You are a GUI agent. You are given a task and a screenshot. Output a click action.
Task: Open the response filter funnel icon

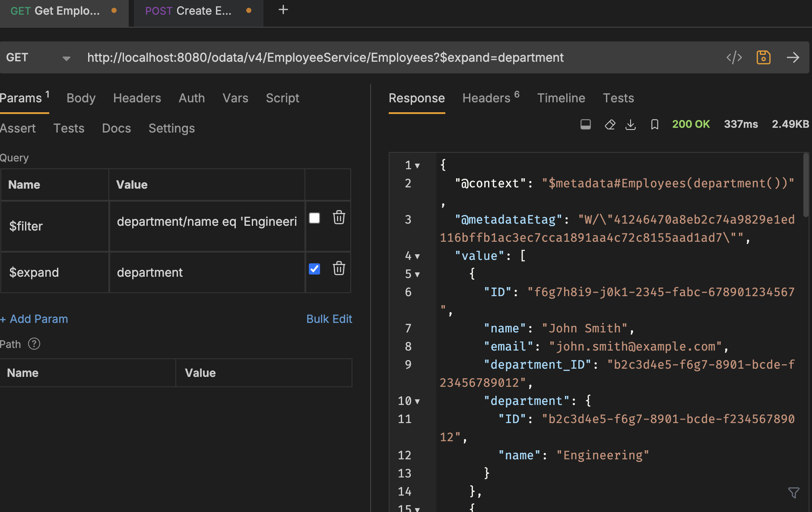794,492
